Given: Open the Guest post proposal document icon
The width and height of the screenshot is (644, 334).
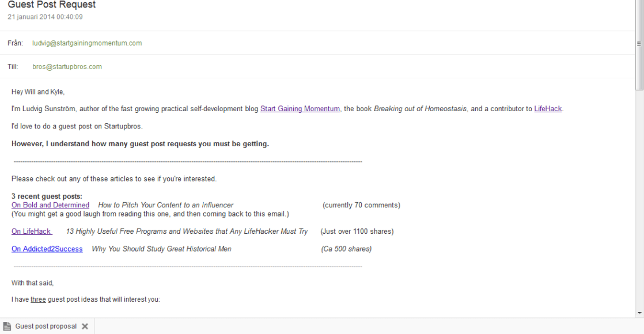Looking at the screenshot, I should pyautogui.click(x=7, y=326).
